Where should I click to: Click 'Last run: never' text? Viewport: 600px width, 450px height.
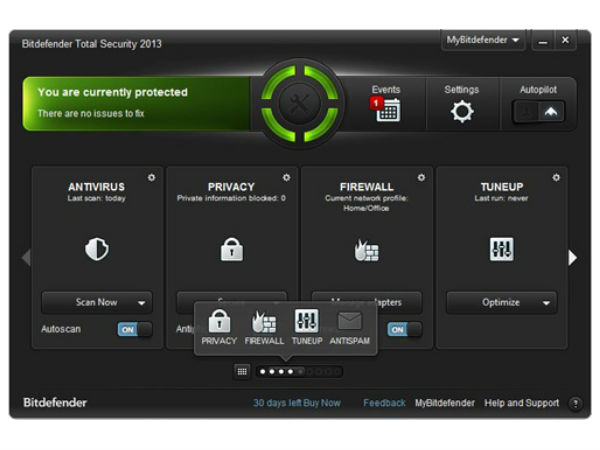coord(501,198)
